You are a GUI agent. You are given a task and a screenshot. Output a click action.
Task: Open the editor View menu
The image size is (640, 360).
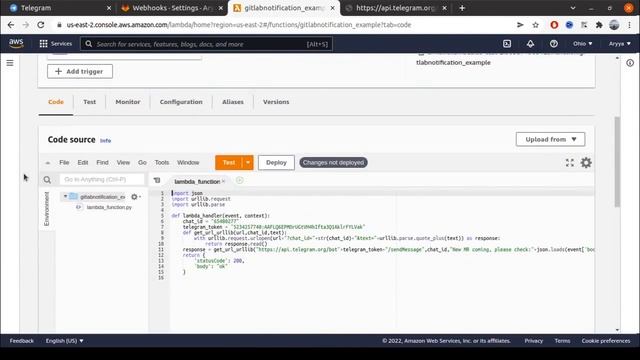point(123,162)
